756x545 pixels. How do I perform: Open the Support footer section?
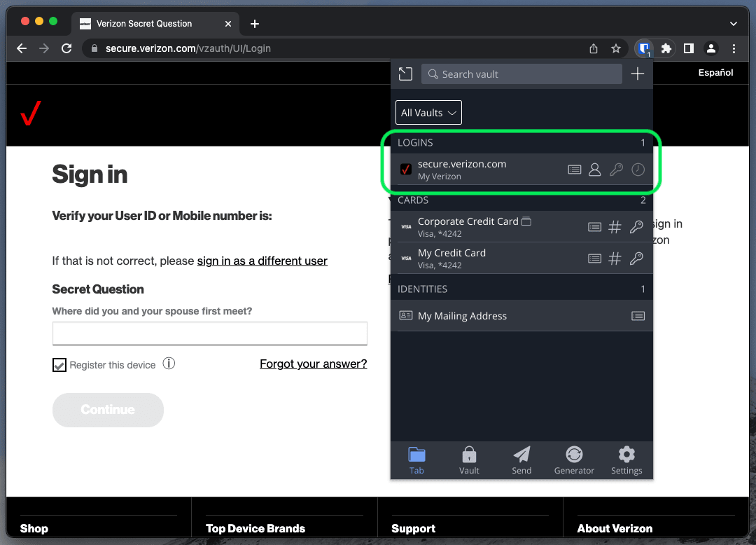(x=413, y=529)
